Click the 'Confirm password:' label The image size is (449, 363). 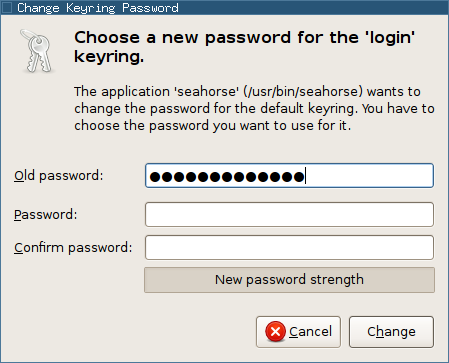73,248
